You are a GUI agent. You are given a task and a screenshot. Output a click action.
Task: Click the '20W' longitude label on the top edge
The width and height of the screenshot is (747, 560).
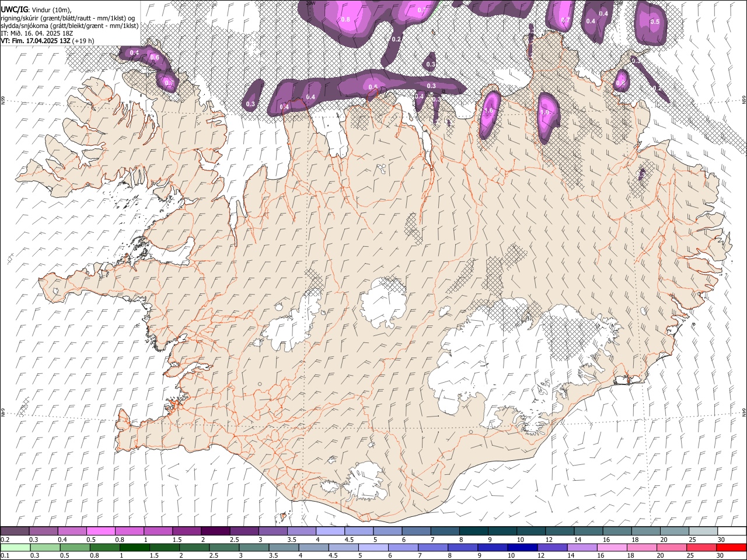(310, 3)
